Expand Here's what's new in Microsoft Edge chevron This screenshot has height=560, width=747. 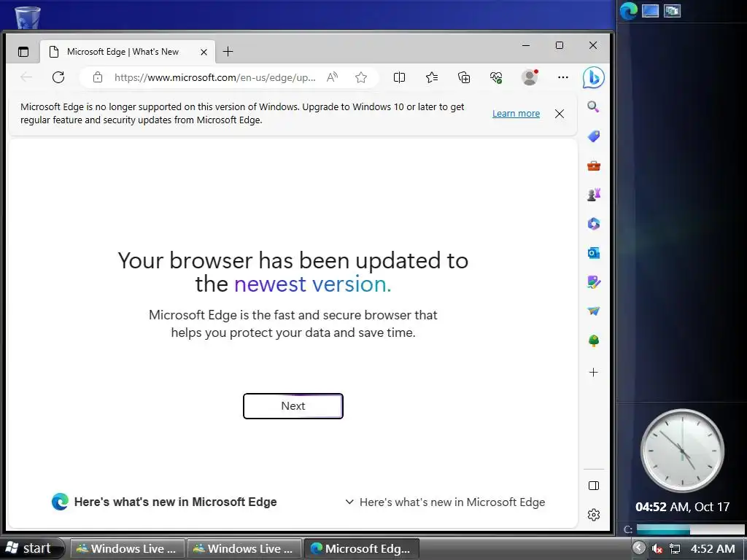tap(349, 502)
